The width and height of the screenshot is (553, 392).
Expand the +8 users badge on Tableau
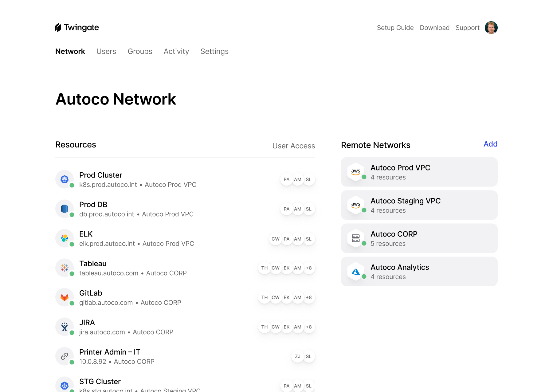click(309, 268)
